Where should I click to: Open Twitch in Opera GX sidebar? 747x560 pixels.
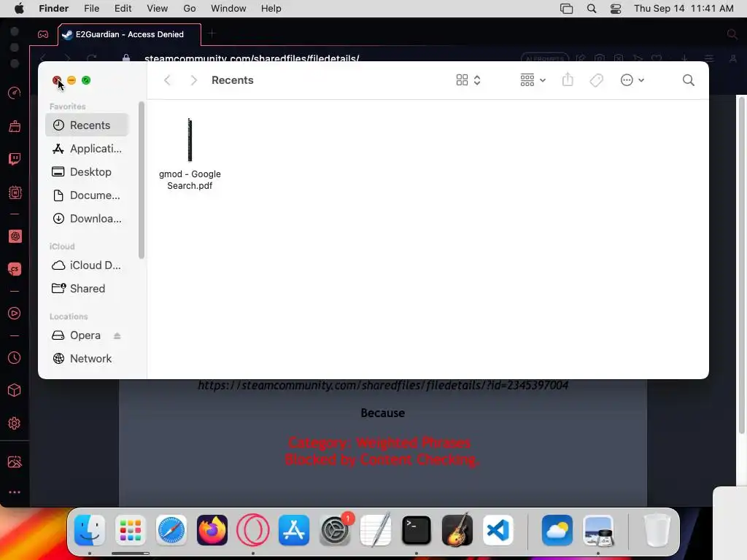point(15,158)
